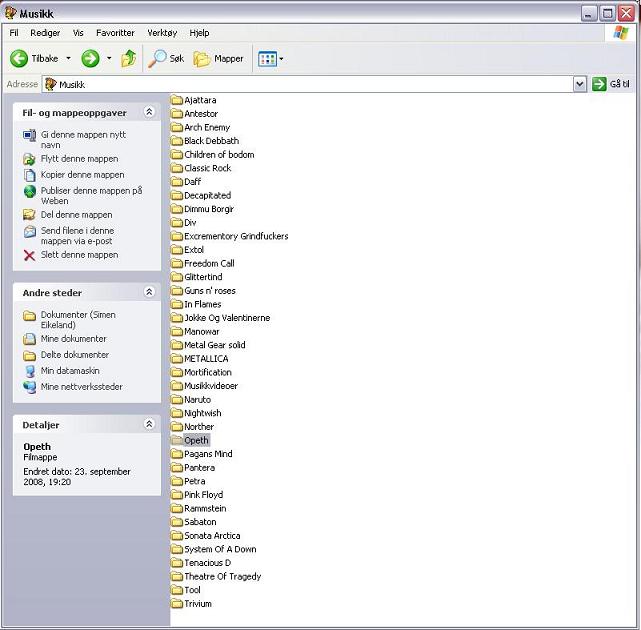Open the Vis menu
This screenshot has width=641, height=630.
(x=78, y=33)
